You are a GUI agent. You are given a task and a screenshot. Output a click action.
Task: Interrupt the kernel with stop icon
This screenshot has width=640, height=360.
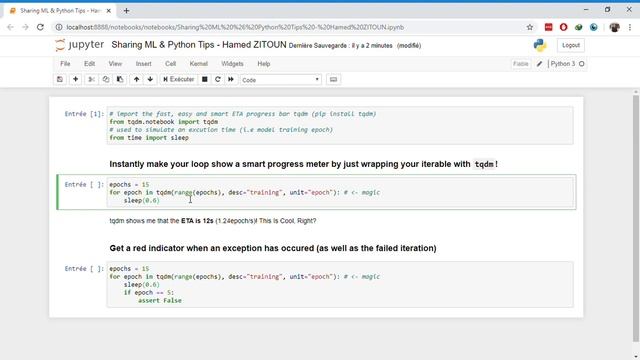(205, 80)
